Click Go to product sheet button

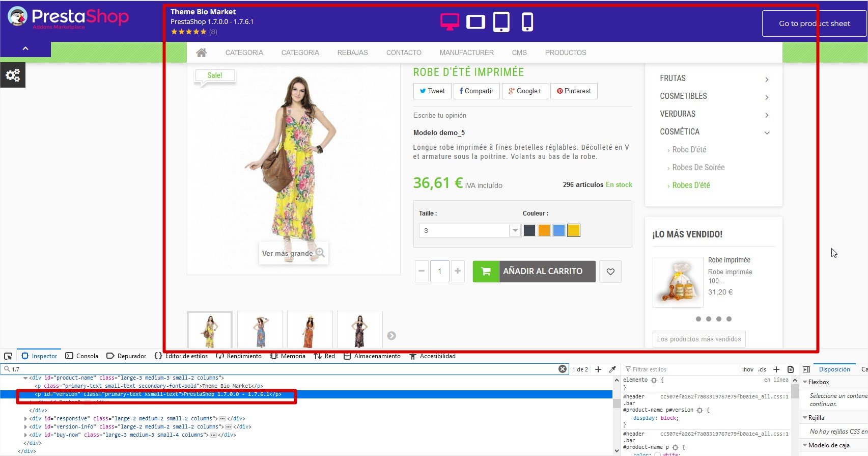[815, 23]
